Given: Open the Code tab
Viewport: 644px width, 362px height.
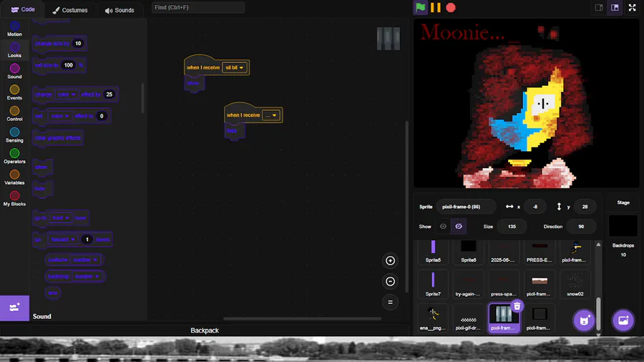Looking at the screenshot, I should point(23,9).
